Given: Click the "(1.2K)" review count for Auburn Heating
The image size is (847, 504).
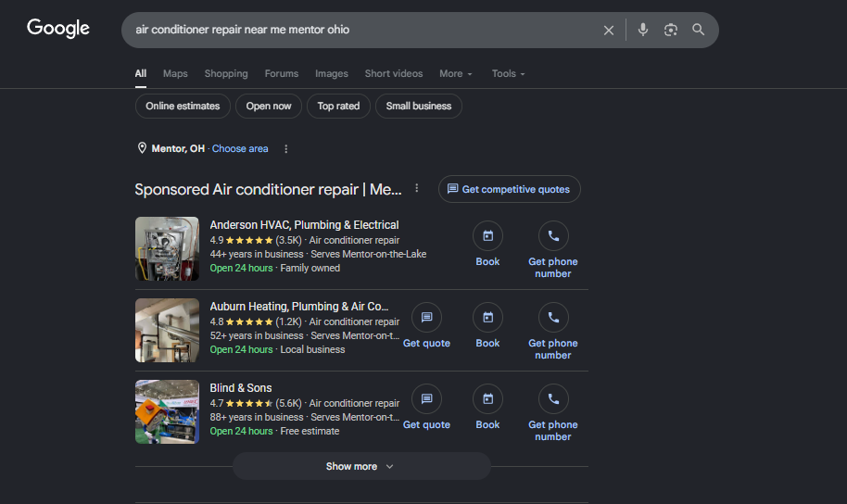Looking at the screenshot, I should pyautogui.click(x=288, y=321).
